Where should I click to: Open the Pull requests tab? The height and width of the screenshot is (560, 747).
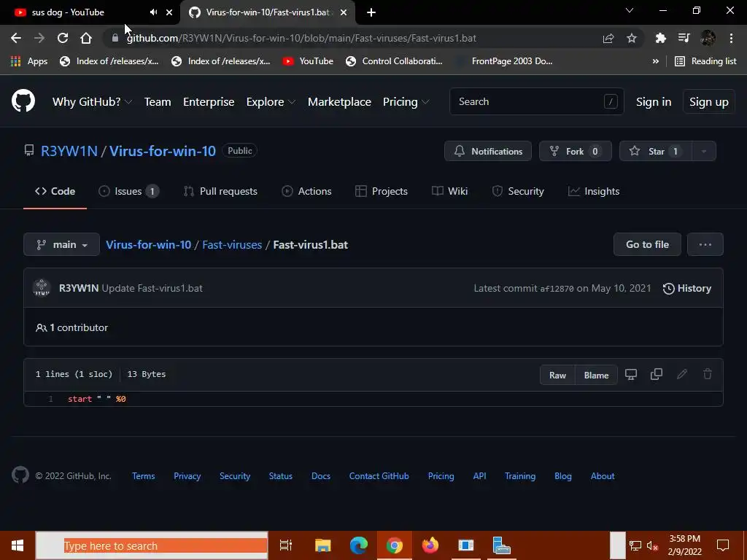220,191
